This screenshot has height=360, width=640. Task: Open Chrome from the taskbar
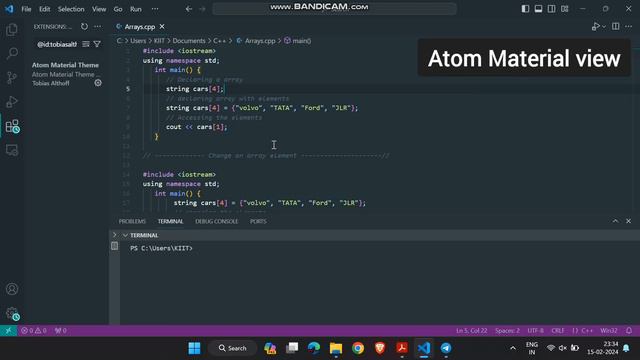coord(358,348)
